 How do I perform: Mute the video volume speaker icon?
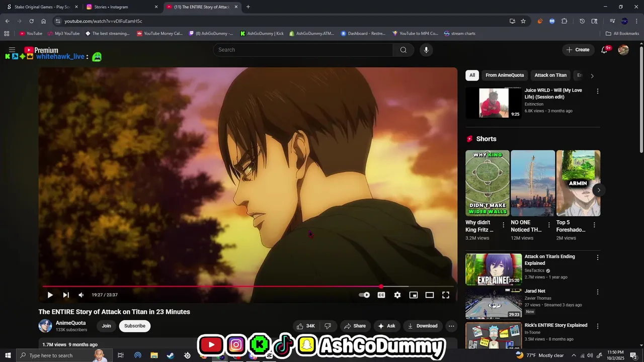click(x=81, y=295)
